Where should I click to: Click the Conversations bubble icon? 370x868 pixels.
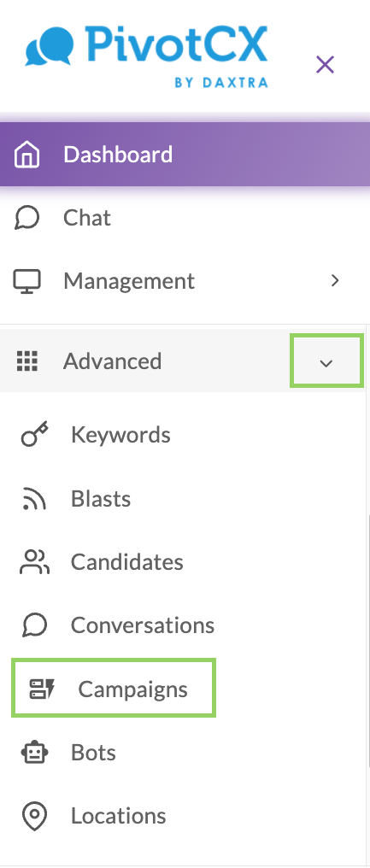coord(34,625)
